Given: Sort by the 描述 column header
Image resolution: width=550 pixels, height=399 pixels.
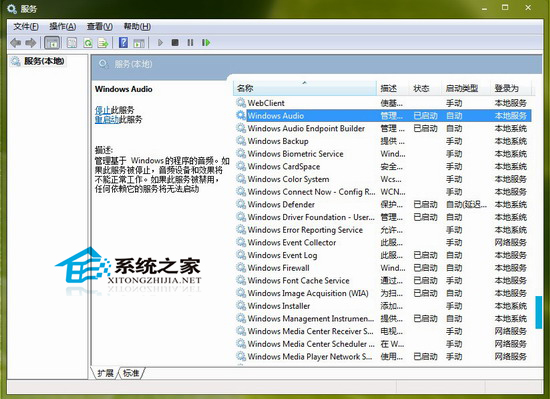Looking at the screenshot, I should pos(393,88).
